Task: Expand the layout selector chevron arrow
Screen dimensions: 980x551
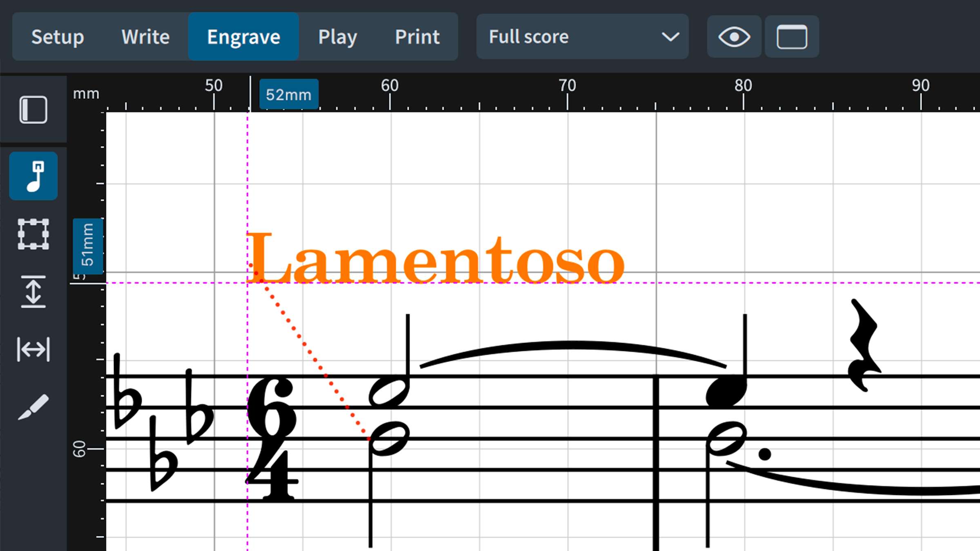Action: (670, 37)
